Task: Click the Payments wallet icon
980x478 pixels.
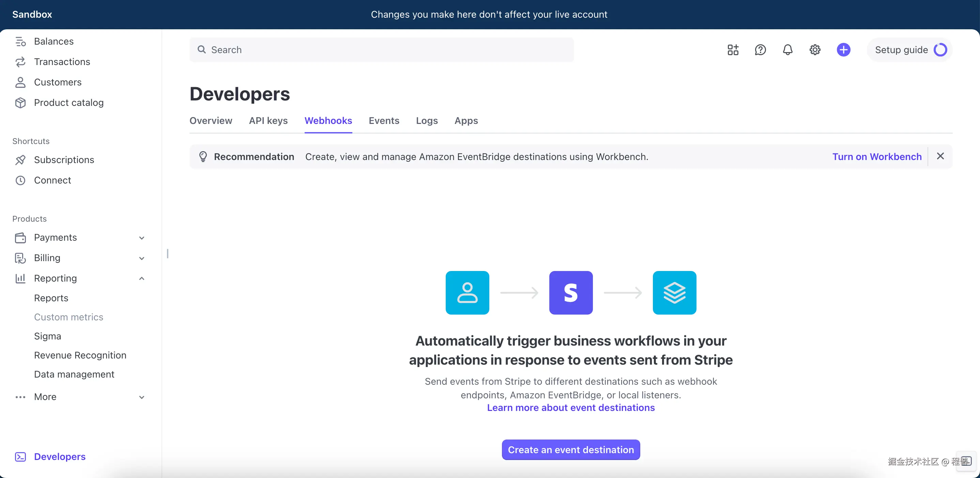Action: (x=20, y=238)
